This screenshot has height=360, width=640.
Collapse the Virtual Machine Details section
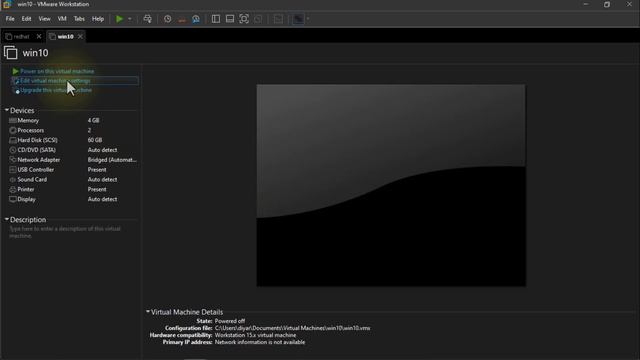[148, 312]
